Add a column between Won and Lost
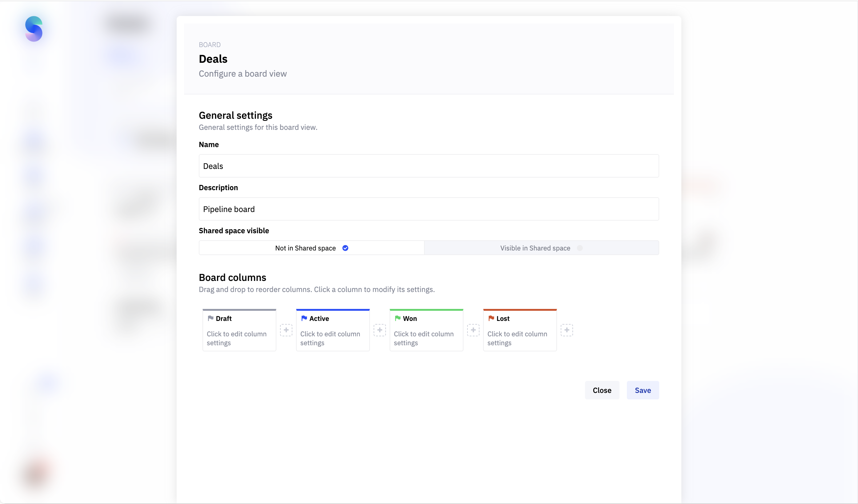 click(x=473, y=330)
